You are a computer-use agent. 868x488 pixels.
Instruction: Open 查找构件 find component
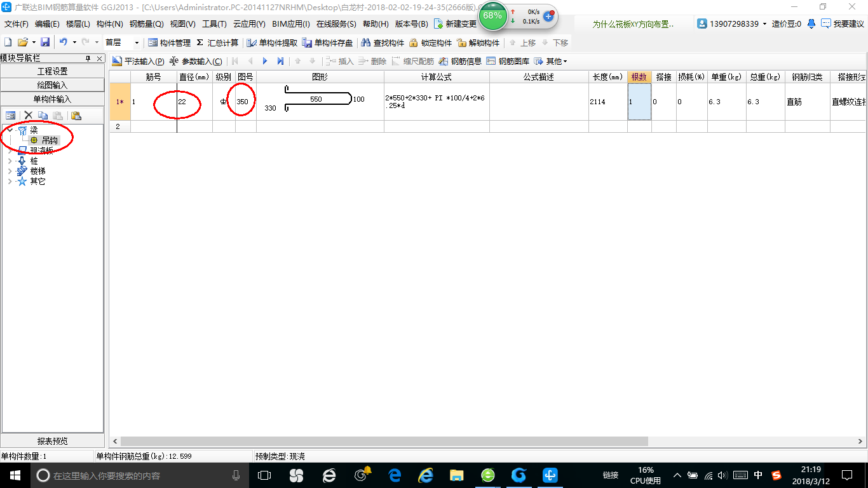point(383,43)
